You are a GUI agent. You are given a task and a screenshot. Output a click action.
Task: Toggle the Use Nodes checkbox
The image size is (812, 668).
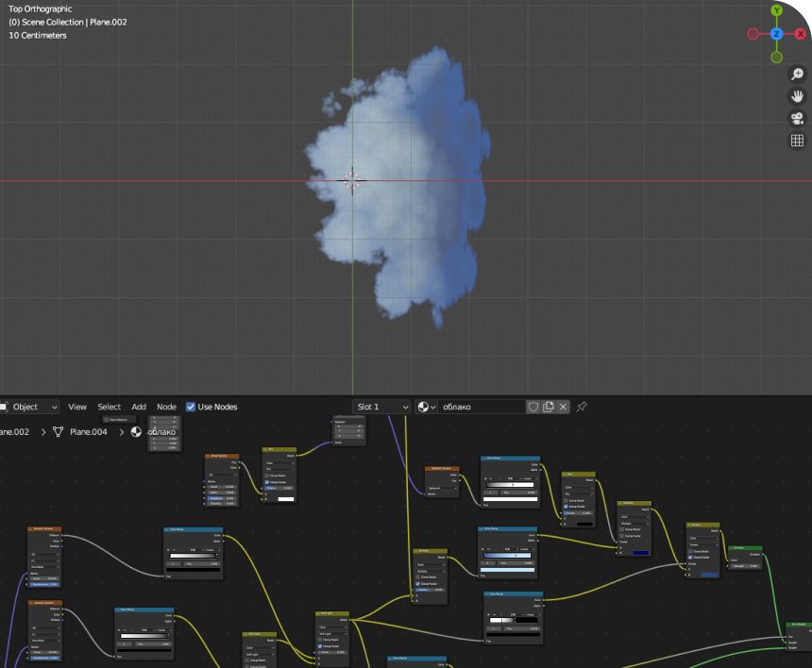(x=192, y=407)
